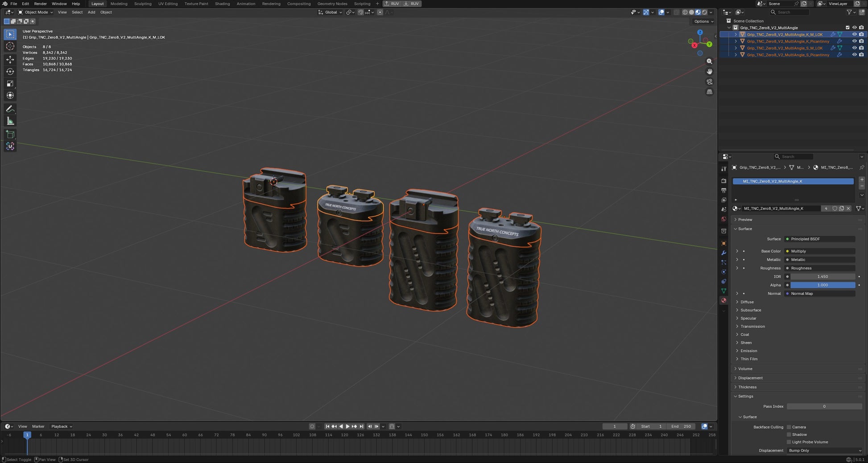The height and width of the screenshot is (463, 868).
Task: Click the viewport pan hand icon
Action: [x=709, y=71]
